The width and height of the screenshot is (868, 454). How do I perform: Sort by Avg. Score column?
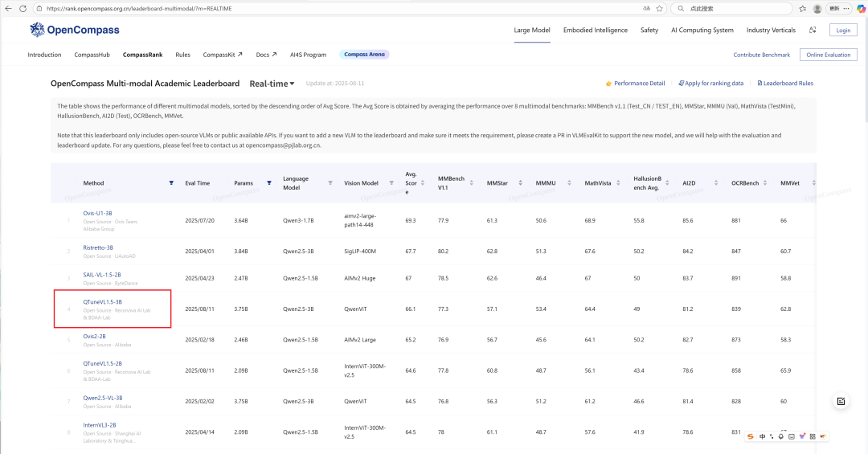click(x=423, y=182)
